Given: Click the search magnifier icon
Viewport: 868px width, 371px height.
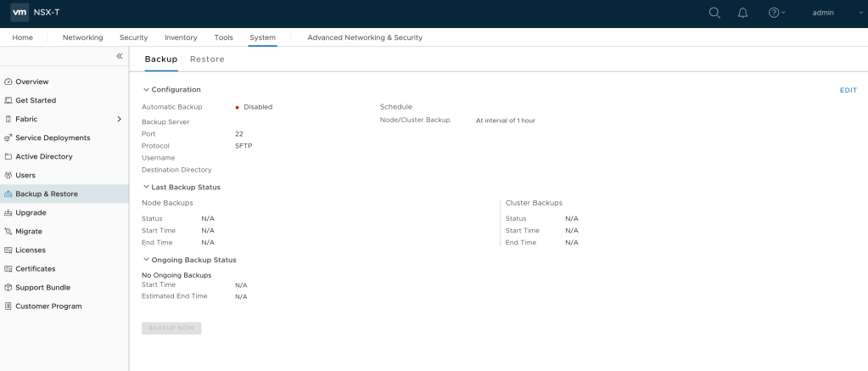Looking at the screenshot, I should 714,13.
